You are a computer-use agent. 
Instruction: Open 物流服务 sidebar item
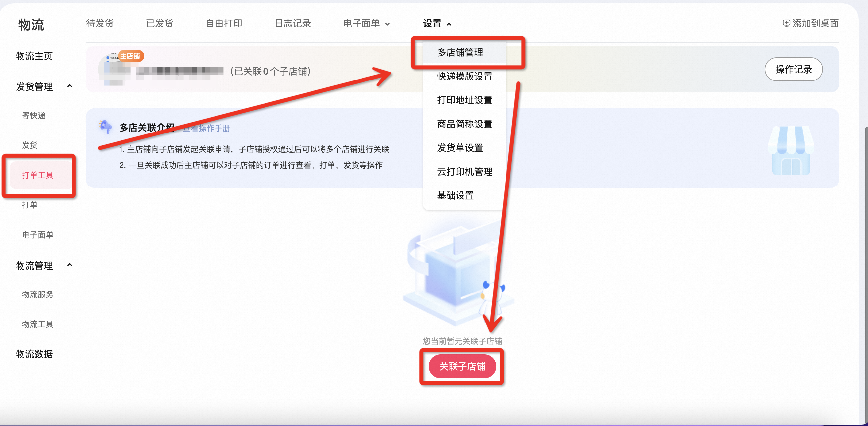(37, 294)
